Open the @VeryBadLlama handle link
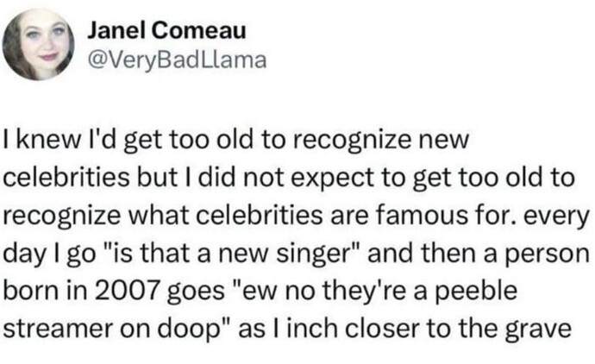 point(178,60)
